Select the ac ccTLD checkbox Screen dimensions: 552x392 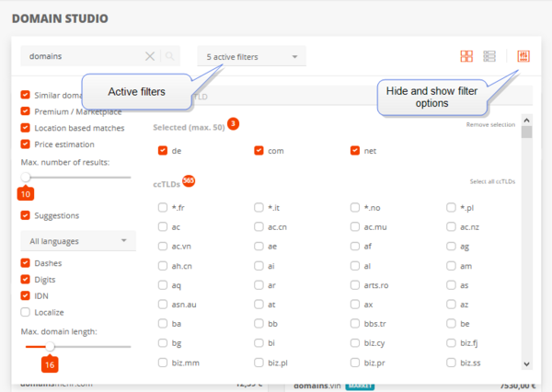[x=163, y=226]
